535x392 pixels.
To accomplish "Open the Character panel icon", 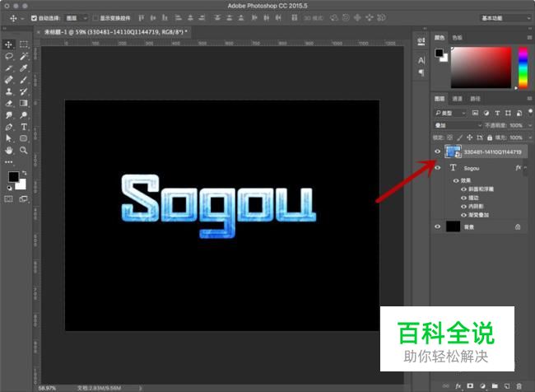I will (x=421, y=61).
